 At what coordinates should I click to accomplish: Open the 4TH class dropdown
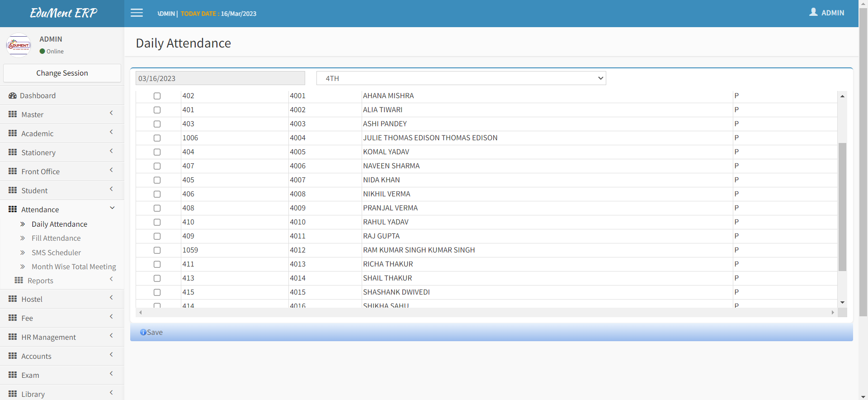(461, 78)
